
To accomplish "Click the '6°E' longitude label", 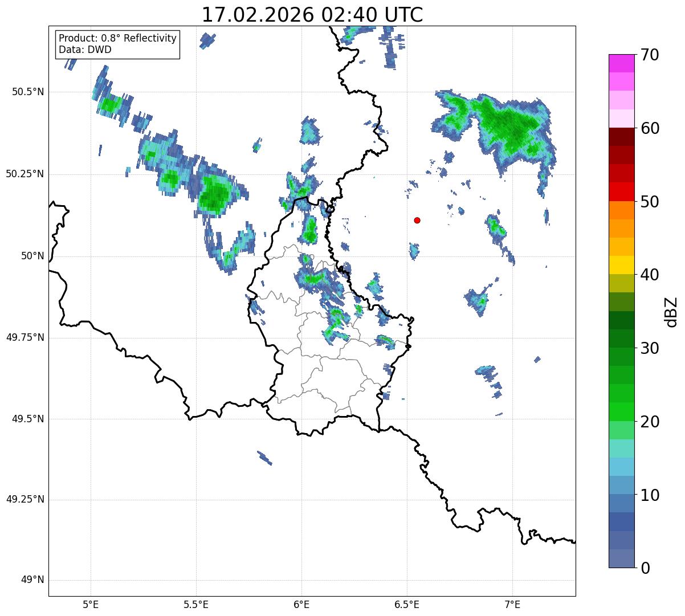I will (301, 605).
